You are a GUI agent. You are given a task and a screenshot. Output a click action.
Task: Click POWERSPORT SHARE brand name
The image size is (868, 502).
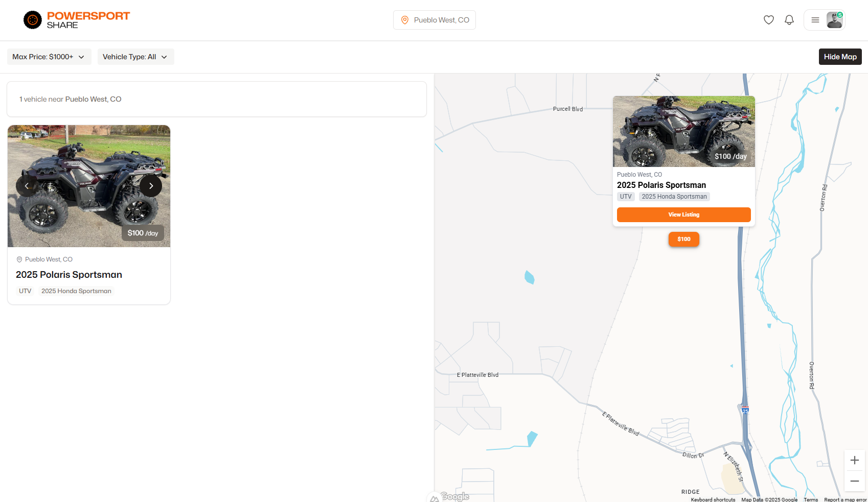(88, 20)
